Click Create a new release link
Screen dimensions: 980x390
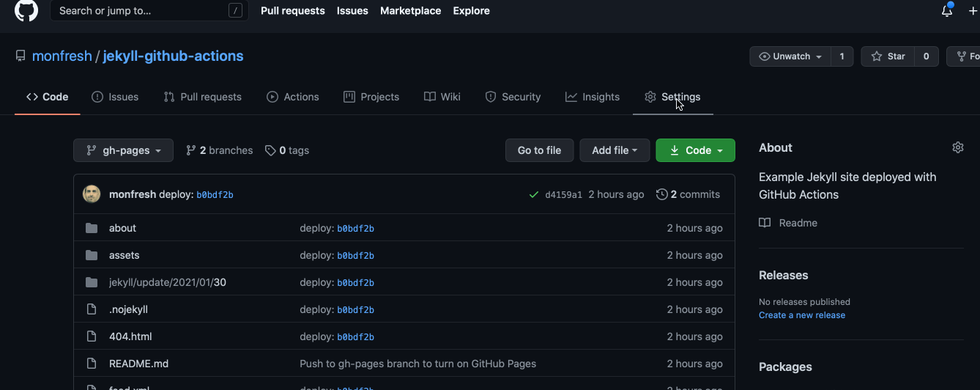pos(801,315)
